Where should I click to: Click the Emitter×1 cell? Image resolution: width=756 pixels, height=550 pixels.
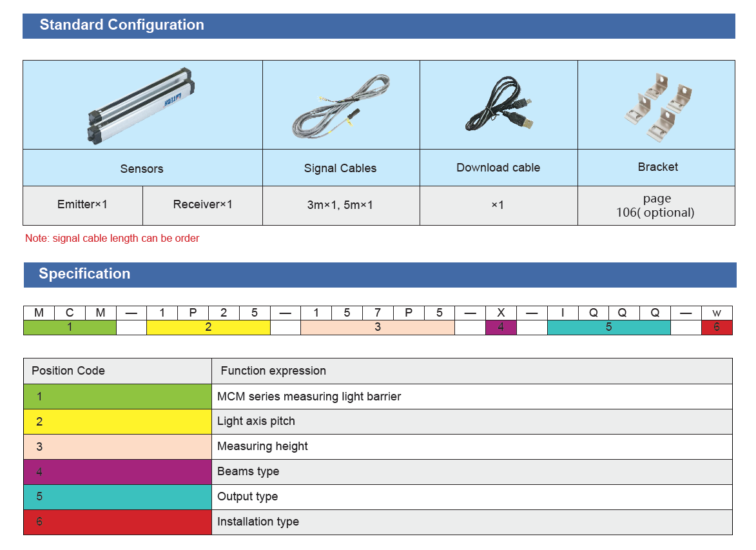[x=82, y=205]
